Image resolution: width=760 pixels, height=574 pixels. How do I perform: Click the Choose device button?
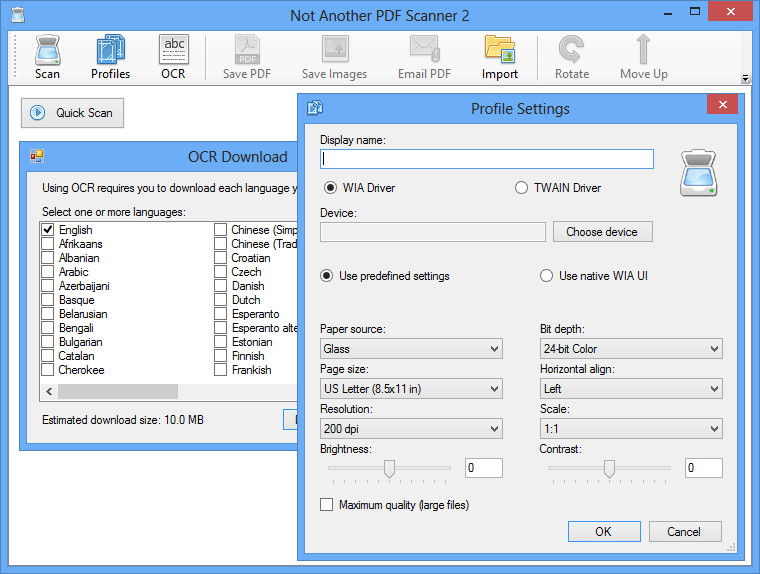pos(601,232)
